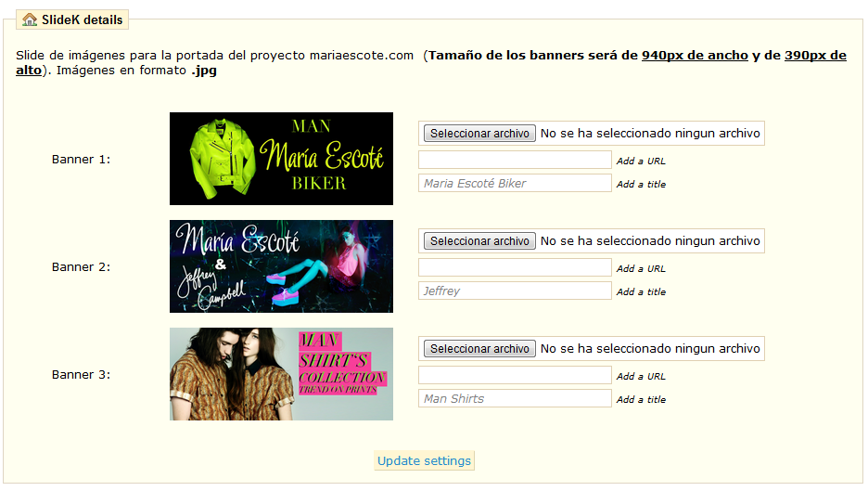Viewport: 868px width, 491px height.
Task: Click the Banner 2 label
Action: coord(81,267)
